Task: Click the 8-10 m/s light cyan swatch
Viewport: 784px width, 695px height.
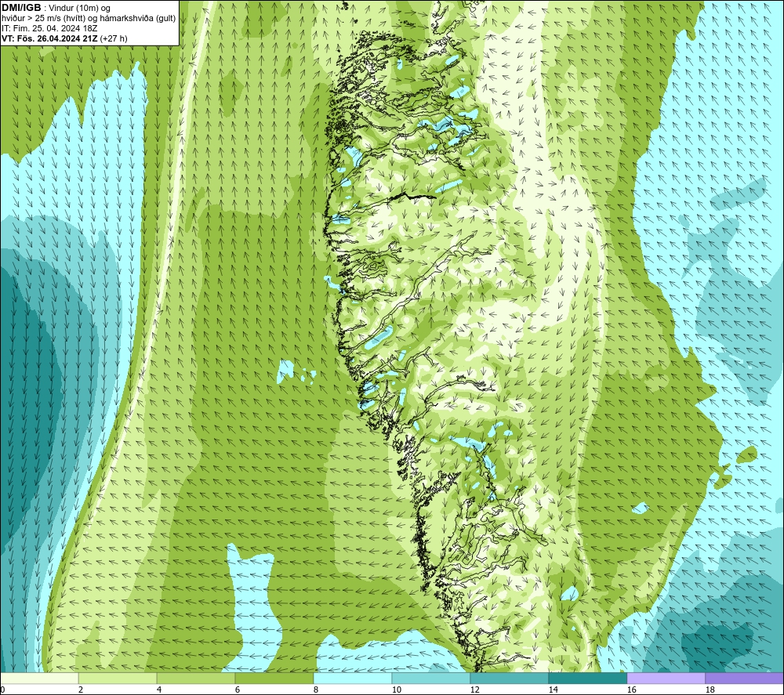Action: coord(353,679)
